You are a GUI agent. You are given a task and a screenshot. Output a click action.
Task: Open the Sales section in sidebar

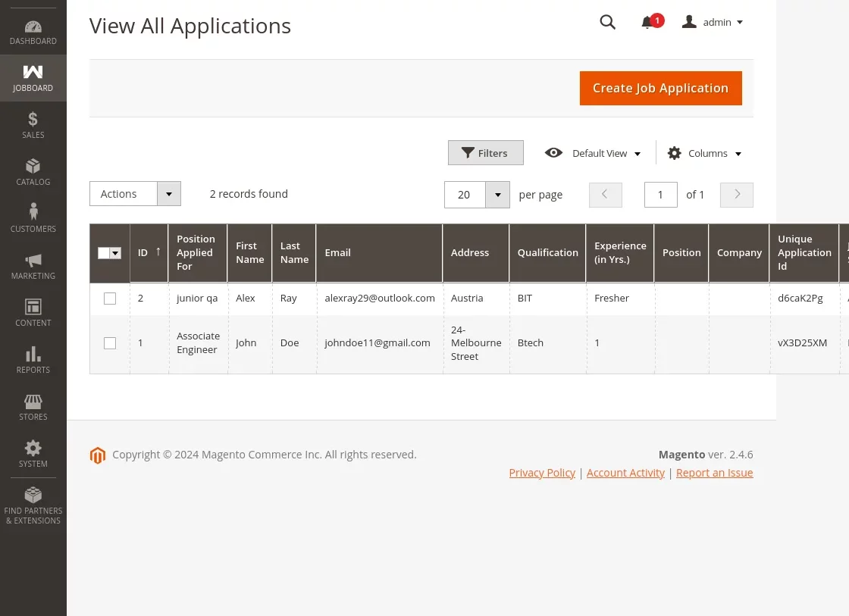pos(33,124)
